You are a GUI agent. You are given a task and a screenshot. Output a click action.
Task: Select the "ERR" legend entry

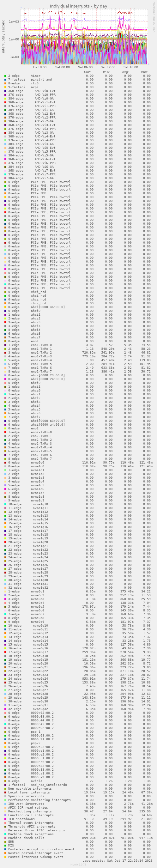click(11, 841)
